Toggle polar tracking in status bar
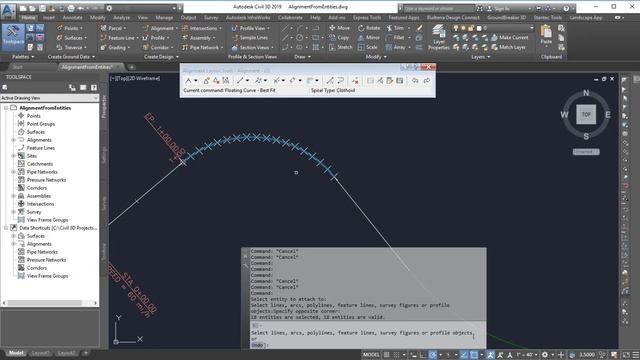Viewport: 640px width, 360px height. [x=433, y=355]
